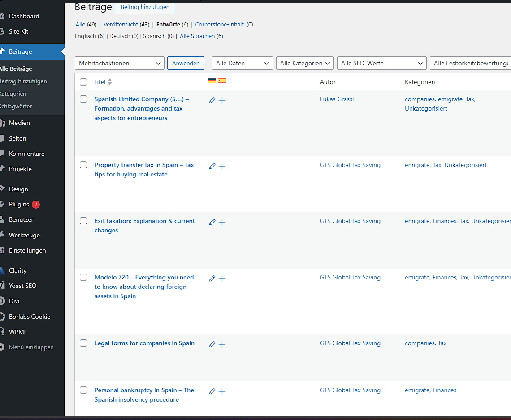This screenshot has height=420, width=511.
Task: Check the Exit taxation post checkbox
Action: click(83, 221)
